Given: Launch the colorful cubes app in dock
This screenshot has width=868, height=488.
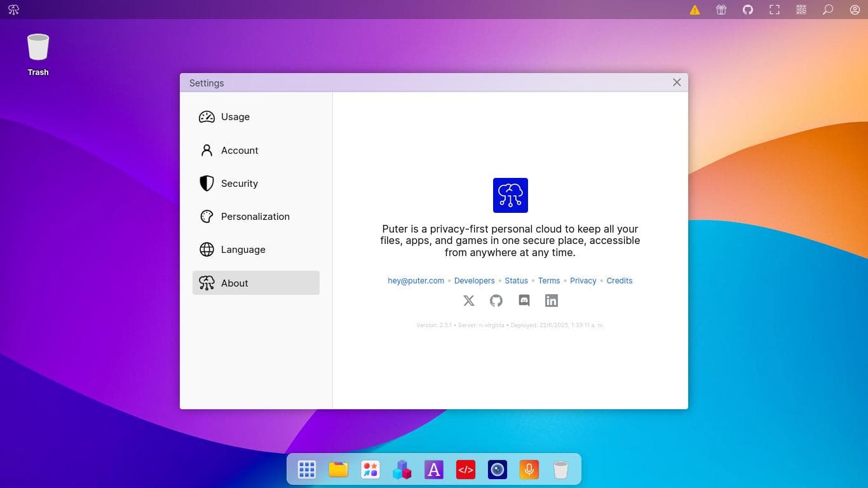Looking at the screenshot, I should point(402,470).
